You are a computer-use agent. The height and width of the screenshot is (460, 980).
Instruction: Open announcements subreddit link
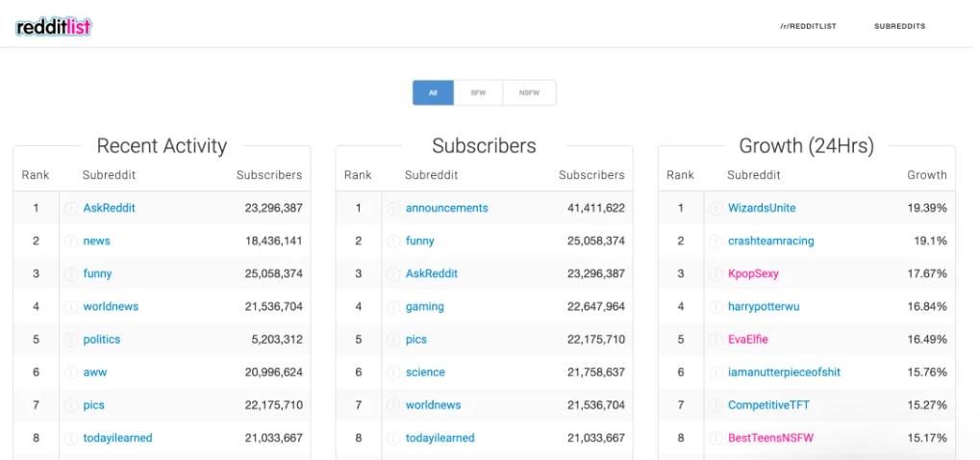(447, 208)
